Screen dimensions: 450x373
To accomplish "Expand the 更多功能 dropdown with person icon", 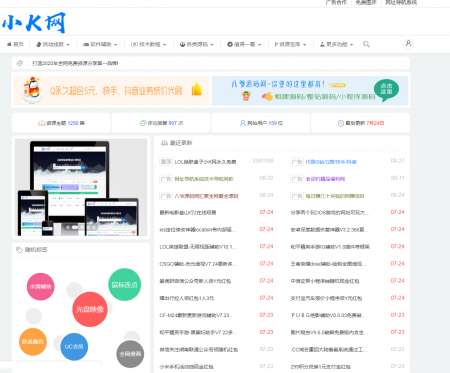I will (336, 44).
